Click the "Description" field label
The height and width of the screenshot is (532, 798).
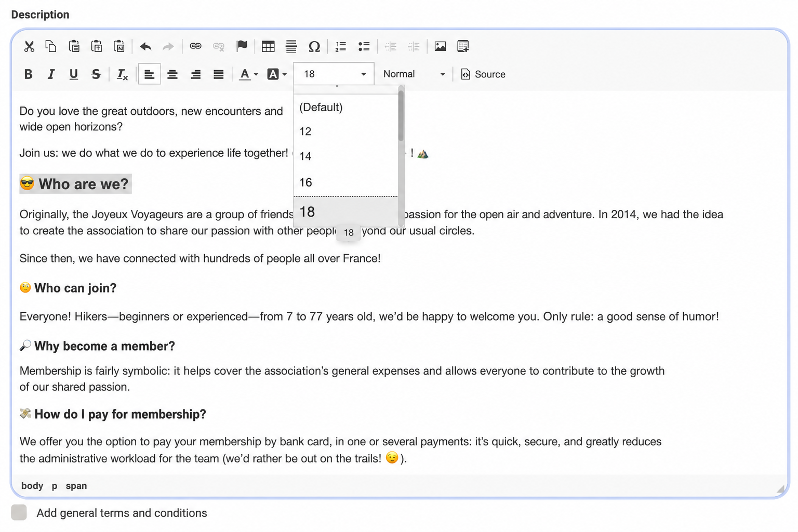(x=40, y=15)
